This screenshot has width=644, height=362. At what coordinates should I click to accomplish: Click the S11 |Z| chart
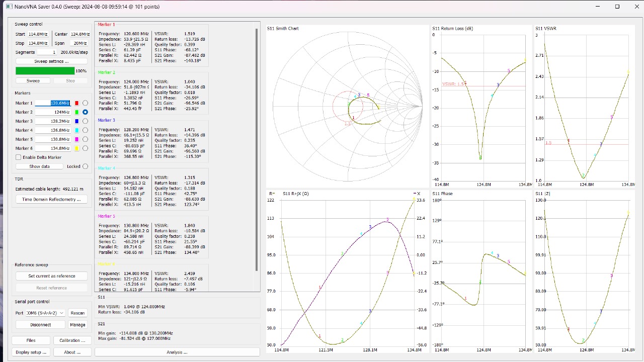tap(584, 271)
